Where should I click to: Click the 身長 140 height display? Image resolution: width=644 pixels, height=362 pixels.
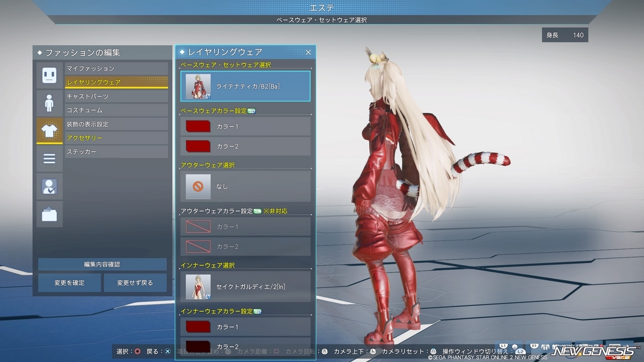coord(565,35)
